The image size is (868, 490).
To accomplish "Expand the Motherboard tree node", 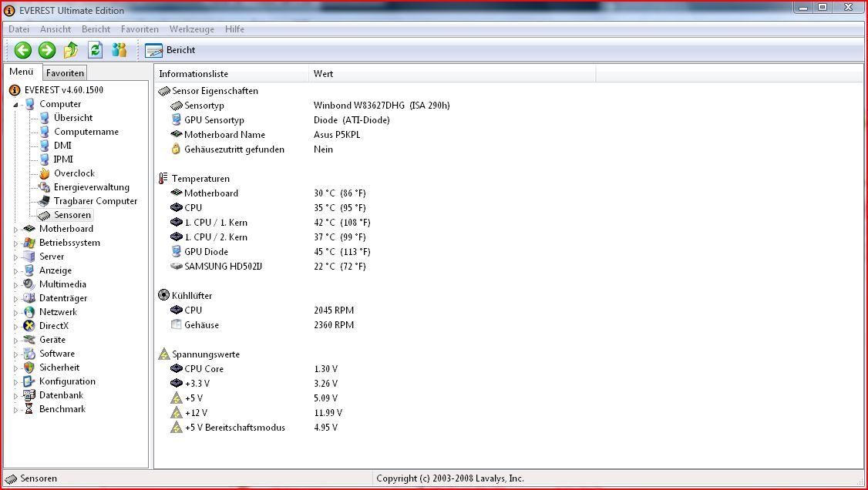I will pos(15,229).
